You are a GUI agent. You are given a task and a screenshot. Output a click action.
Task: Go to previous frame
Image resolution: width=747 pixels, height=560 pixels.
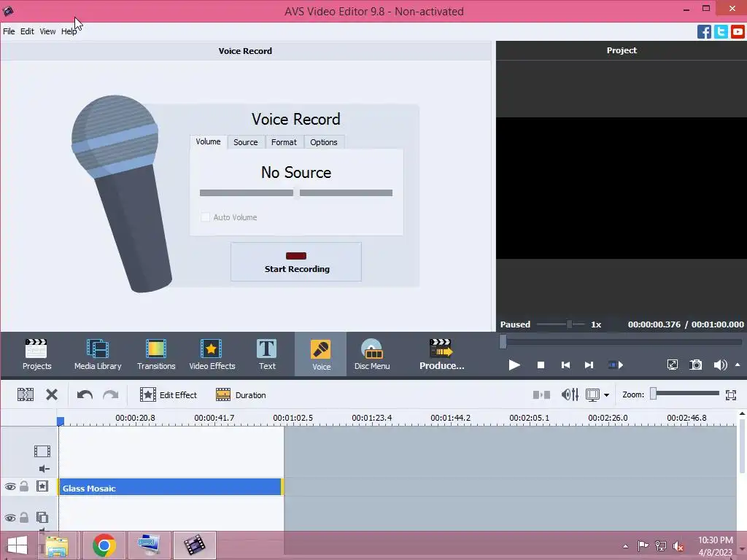565,365
